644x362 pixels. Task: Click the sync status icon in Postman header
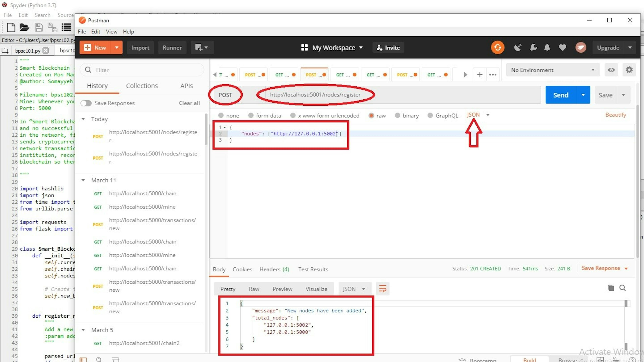(x=497, y=47)
